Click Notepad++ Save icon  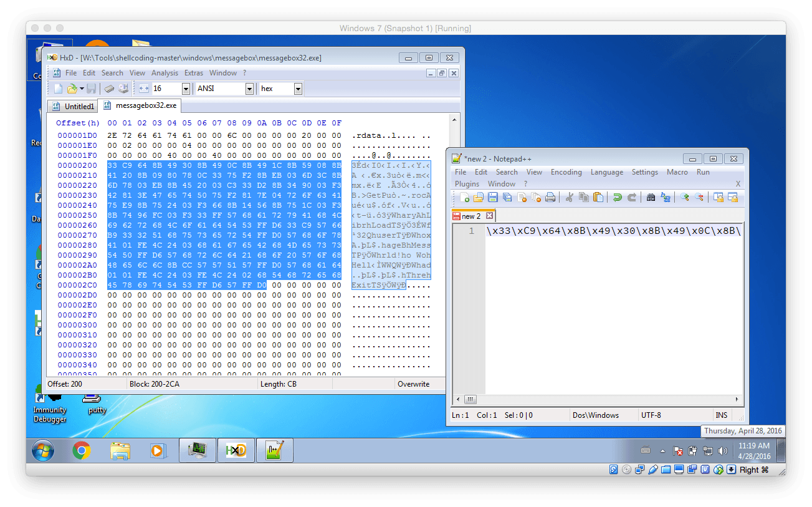pyautogui.click(x=492, y=198)
